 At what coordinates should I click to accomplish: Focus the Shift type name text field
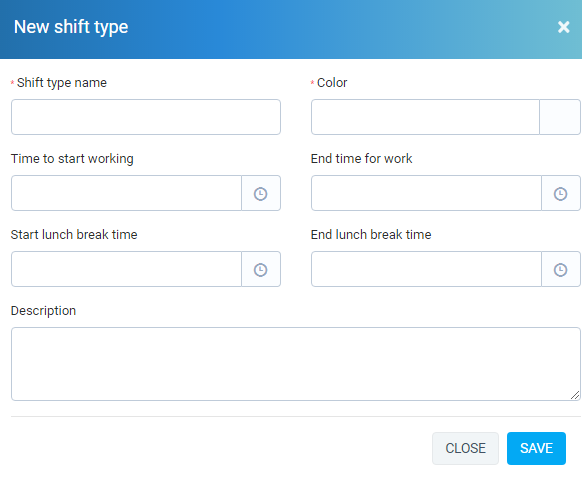click(146, 117)
